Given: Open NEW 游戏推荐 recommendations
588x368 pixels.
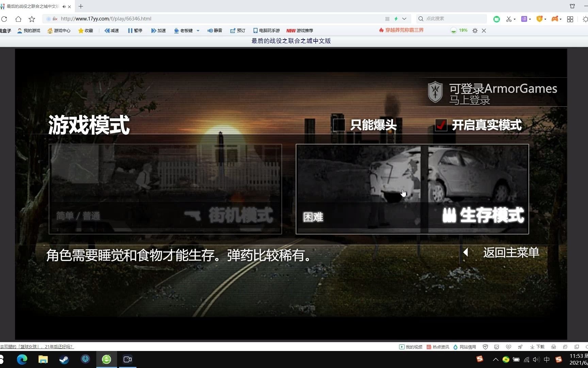Looking at the screenshot, I should point(300,31).
